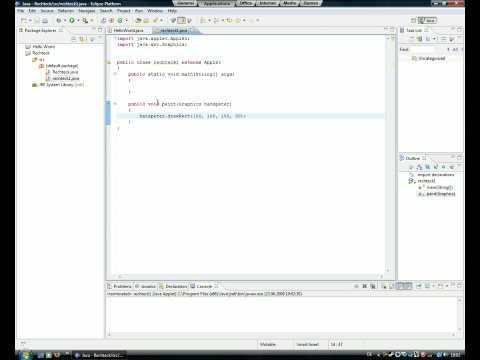Open dropdown arrow beside the Debug button
The width and height of the screenshot is (480, 360).
point(65,21)
